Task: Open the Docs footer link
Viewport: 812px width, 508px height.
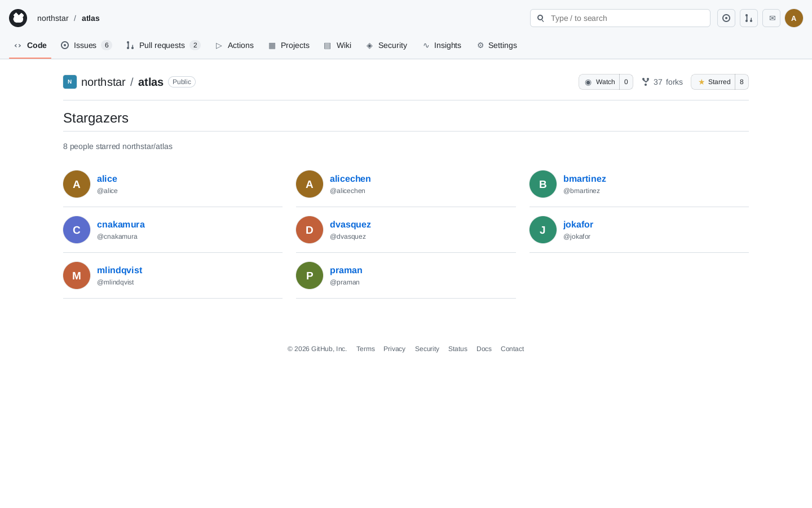Action: click(484, 349)
